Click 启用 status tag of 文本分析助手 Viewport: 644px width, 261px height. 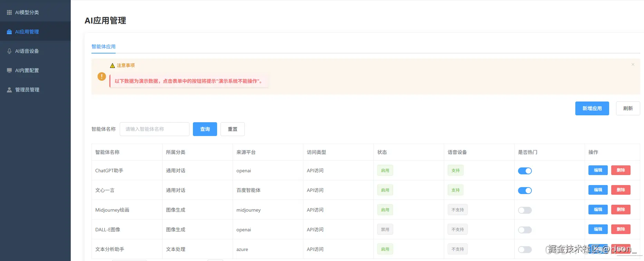(385, 249)
